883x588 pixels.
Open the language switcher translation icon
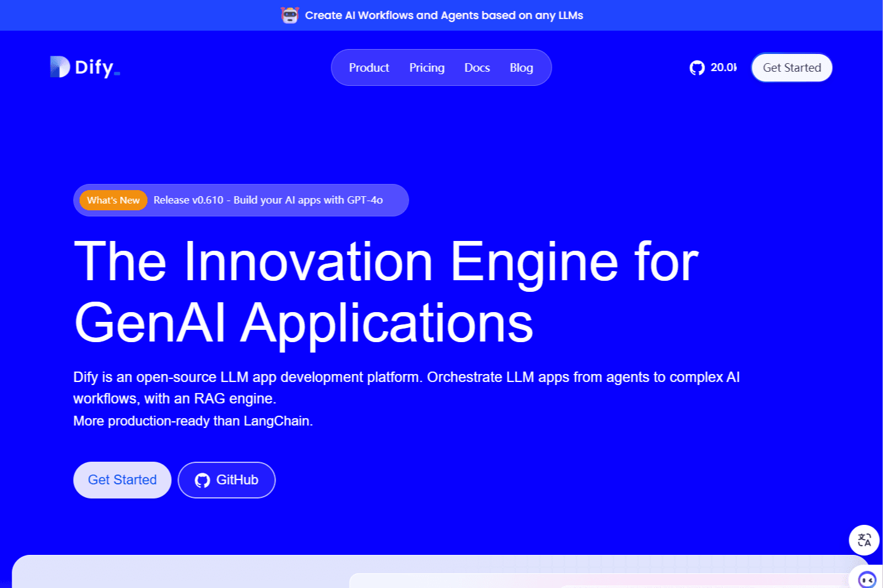(863, 540)
